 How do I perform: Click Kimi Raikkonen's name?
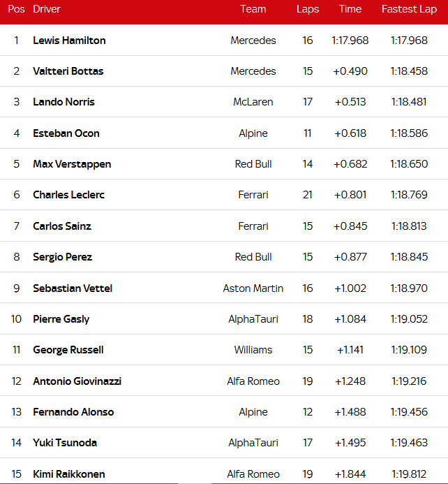68,474
